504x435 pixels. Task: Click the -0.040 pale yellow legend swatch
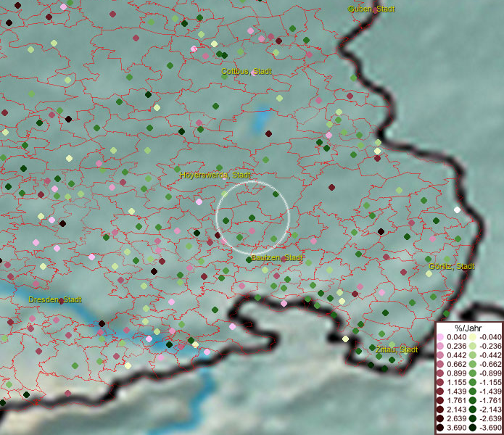coord(473,337)
